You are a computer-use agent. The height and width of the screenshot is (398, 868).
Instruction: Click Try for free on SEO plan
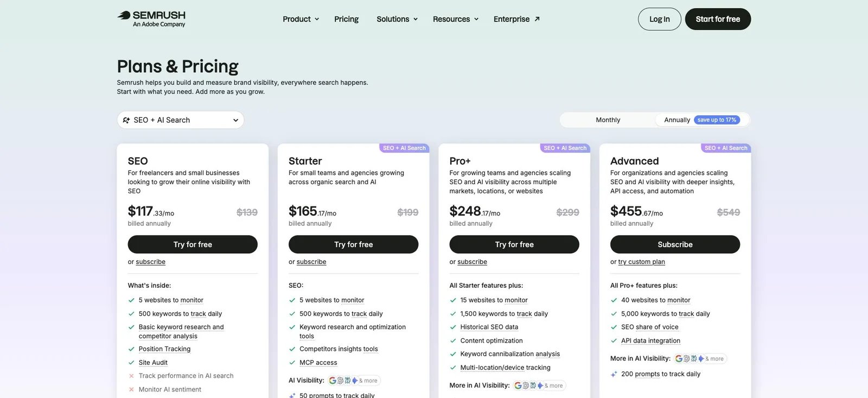pyautogui.click(x=193, y=244)
